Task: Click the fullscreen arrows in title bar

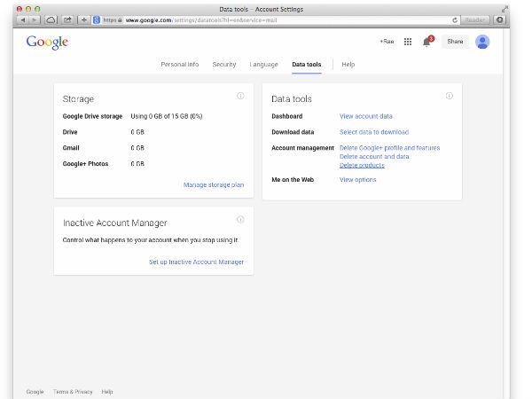Action: click(x=505, y=9)
